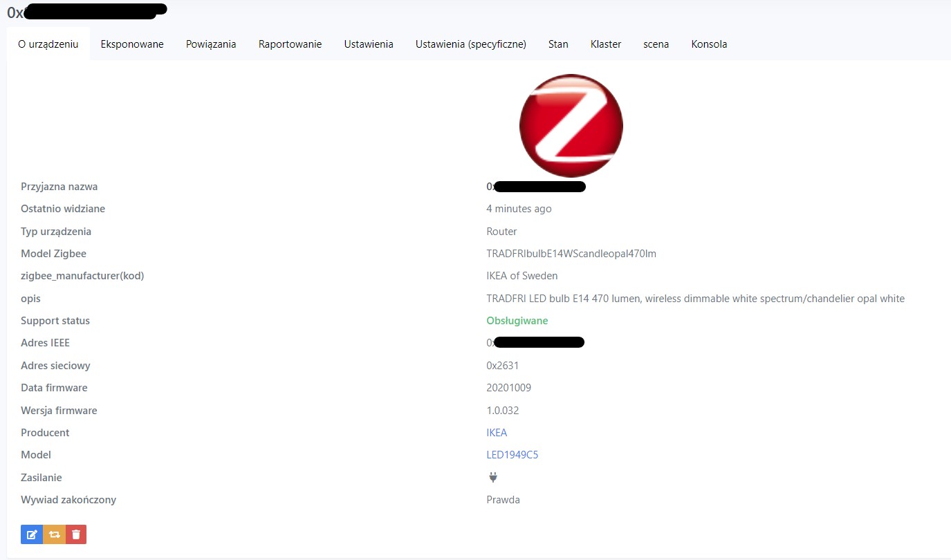Screen dimensions: 951x560
Task: Click the red trash delete device button
Action: (x=76, y=534)
